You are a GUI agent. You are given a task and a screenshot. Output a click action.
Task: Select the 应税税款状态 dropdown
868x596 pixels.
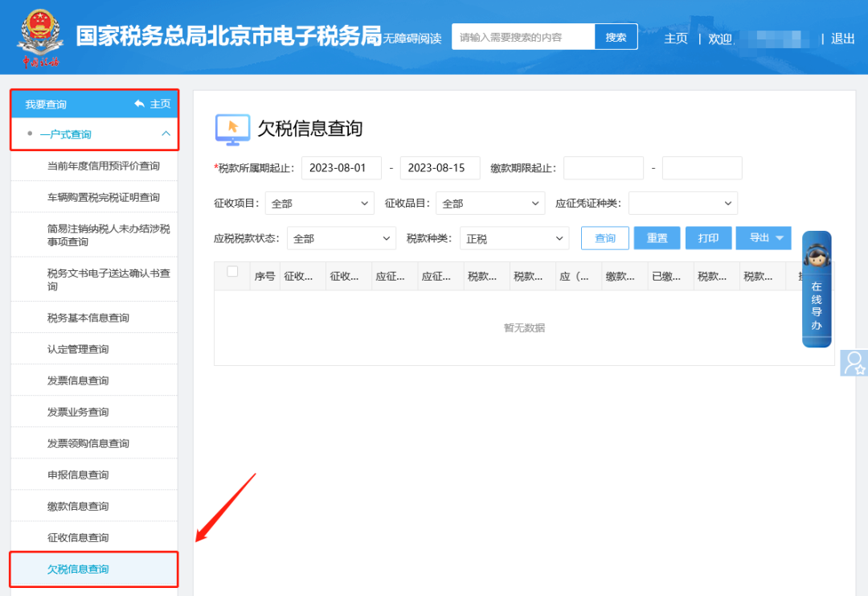(341, 239)
